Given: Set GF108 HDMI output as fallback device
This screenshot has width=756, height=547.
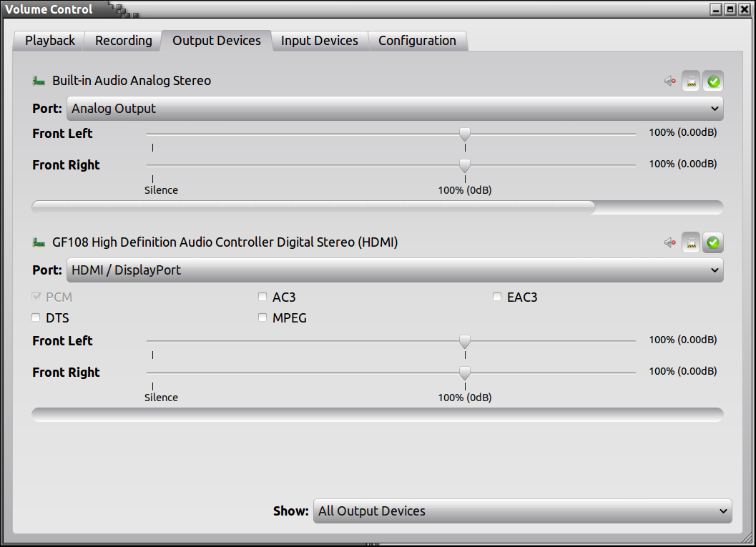Looking at the screenshot, I should [x=713, y=243].
